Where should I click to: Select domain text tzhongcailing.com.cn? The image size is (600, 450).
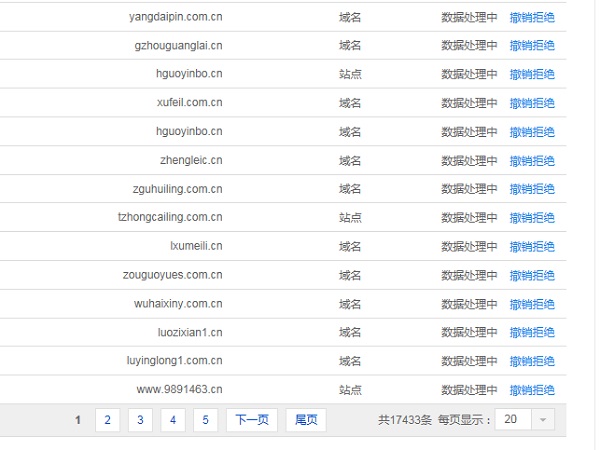tap(170, 217)
